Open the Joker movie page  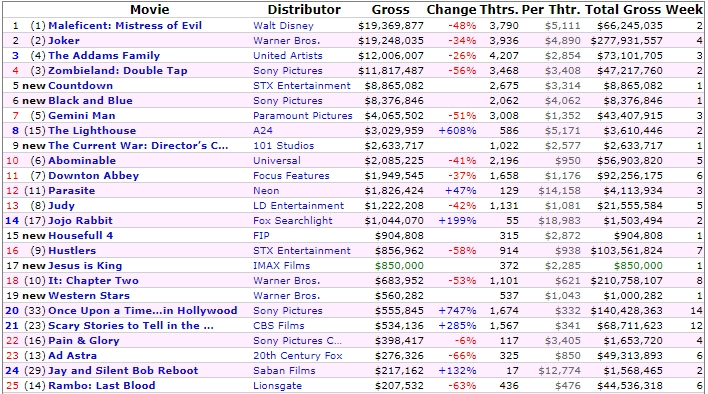(x=64, y=41)
